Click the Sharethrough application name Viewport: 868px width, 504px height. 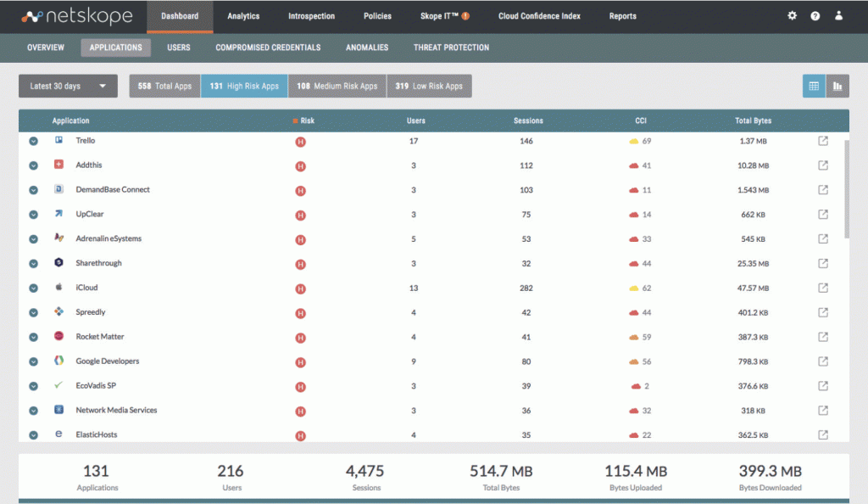(x=98, y=263)
